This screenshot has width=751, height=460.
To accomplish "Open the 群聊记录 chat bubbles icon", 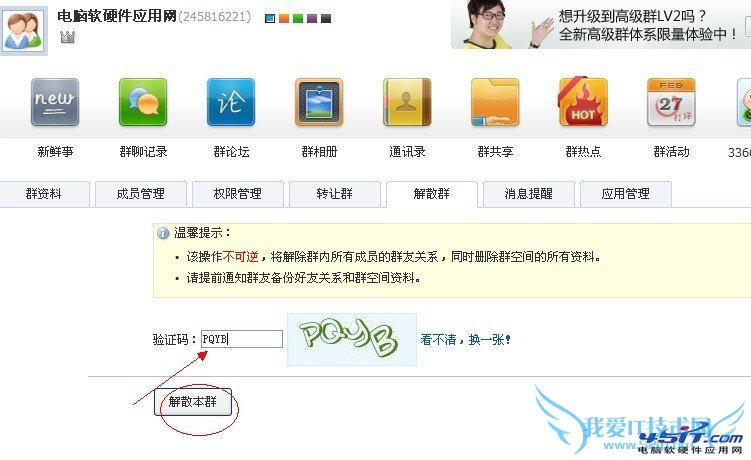I will pos(143,102).
